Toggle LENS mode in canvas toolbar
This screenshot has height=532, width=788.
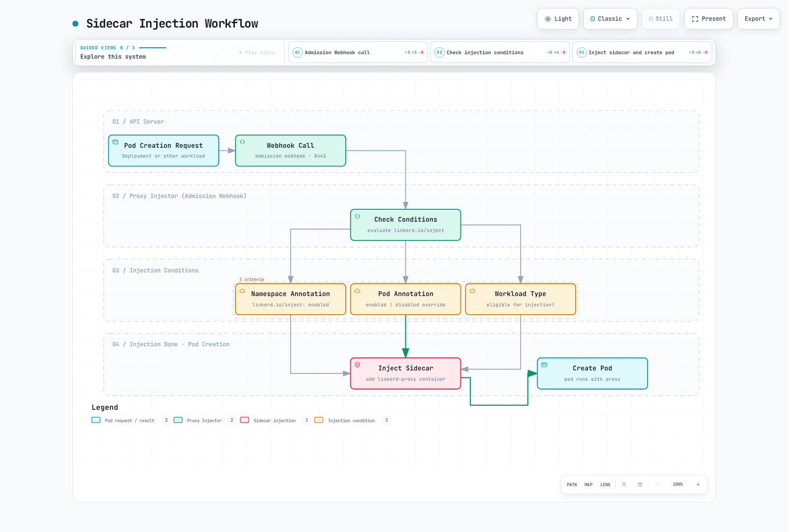pos(605,485)
